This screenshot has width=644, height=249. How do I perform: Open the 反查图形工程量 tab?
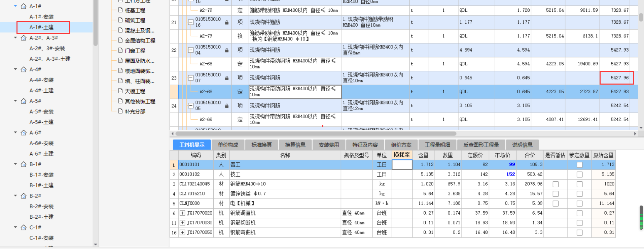481,145
